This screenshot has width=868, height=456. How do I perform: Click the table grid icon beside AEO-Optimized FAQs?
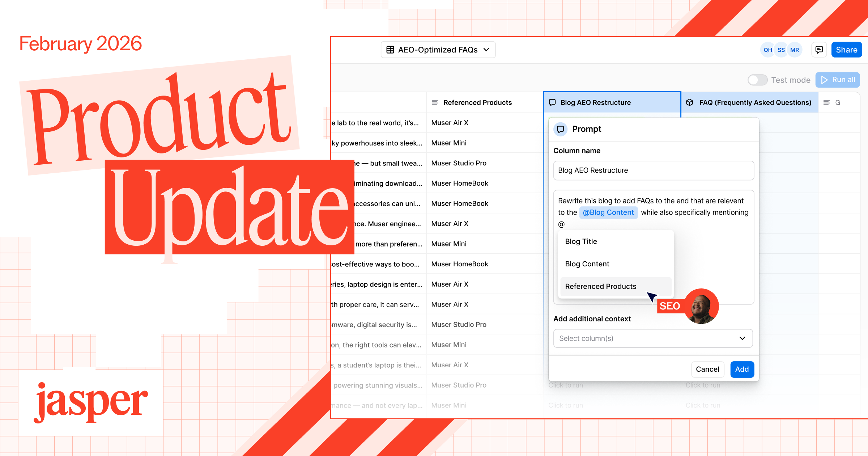pos(390,50)
